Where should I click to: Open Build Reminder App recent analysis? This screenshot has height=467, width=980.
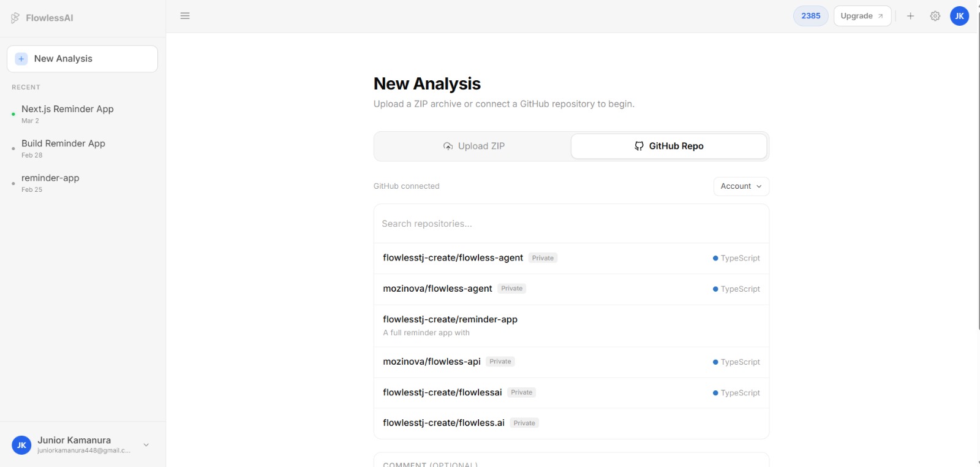[82, 148]
